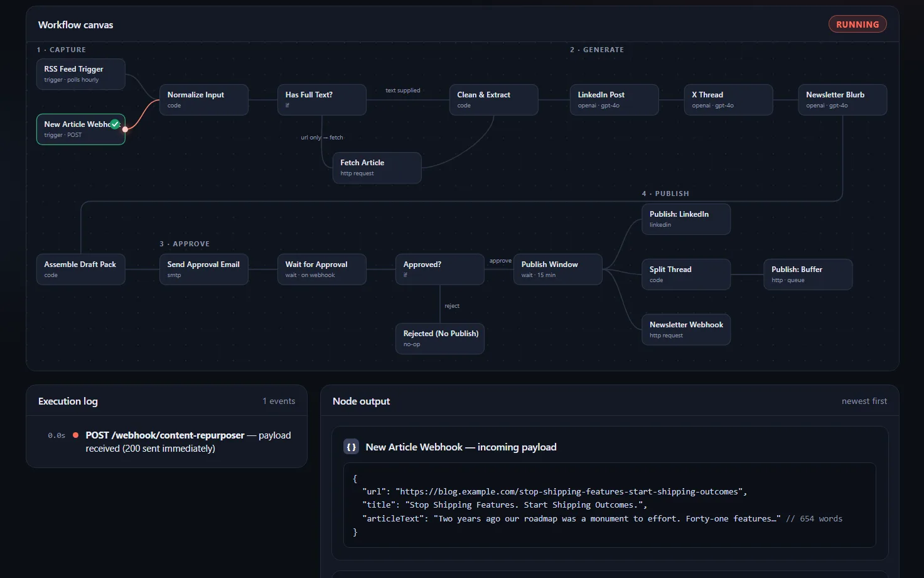Click 'New Article Webhook — incoming payload' title
Screen dimensions: 924x578
pyautogui.click(x=461, y=447)
